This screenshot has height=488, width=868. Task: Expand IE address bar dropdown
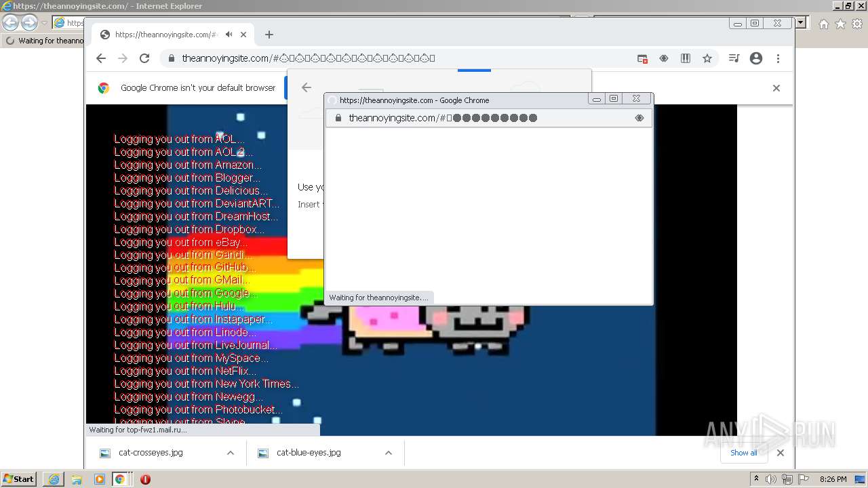[801, 22]
